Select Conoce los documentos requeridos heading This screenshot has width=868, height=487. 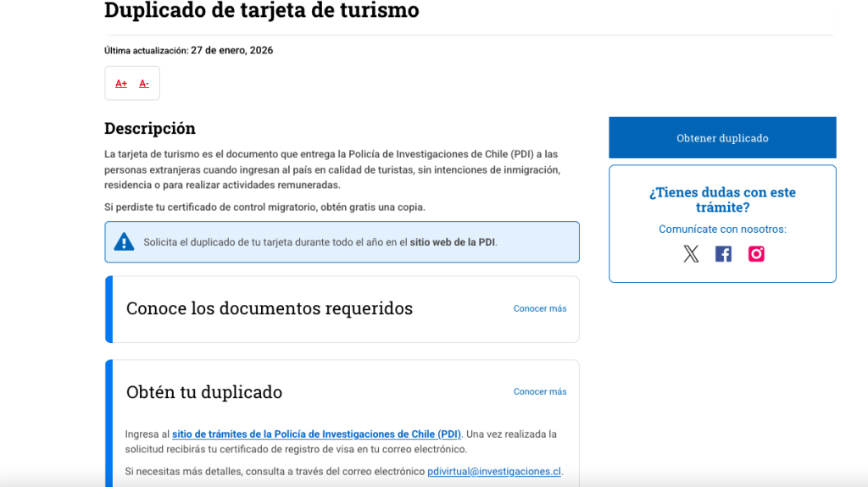click(270, 308)
